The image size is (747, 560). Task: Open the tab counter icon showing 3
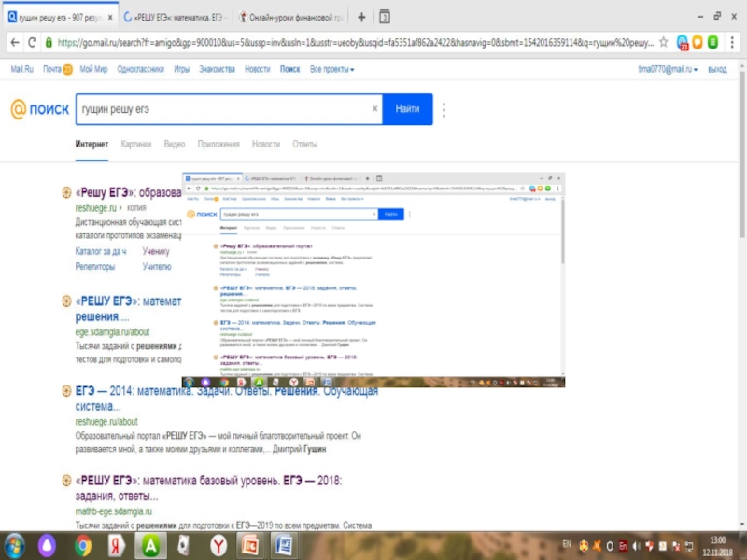[385, 17]
